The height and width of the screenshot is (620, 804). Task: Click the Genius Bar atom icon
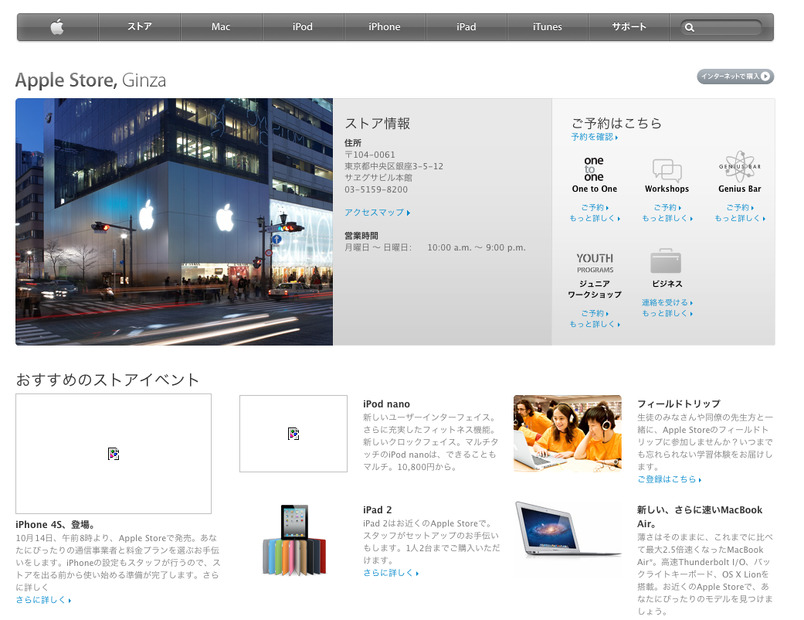point(739,167)
